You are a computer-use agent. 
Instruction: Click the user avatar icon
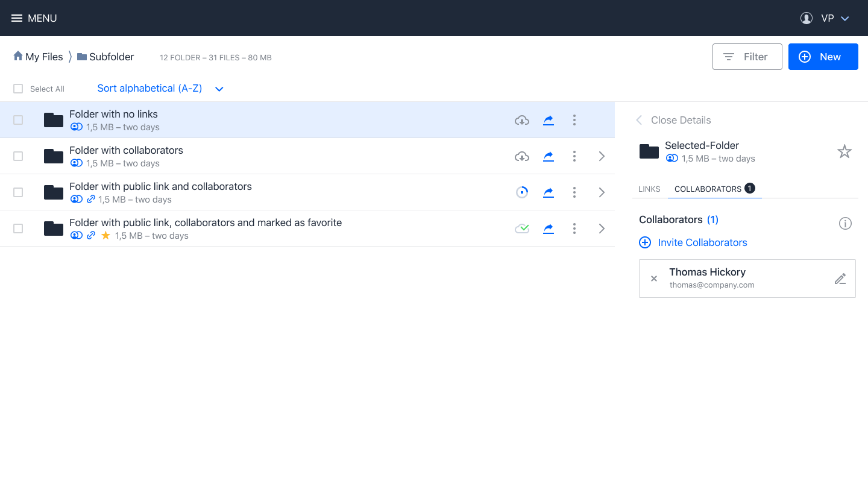(x=807, y=18)
